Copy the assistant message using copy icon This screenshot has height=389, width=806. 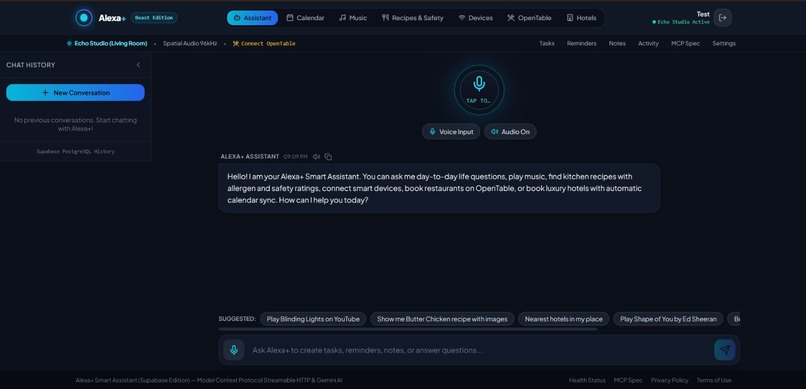tap(328, 157)
